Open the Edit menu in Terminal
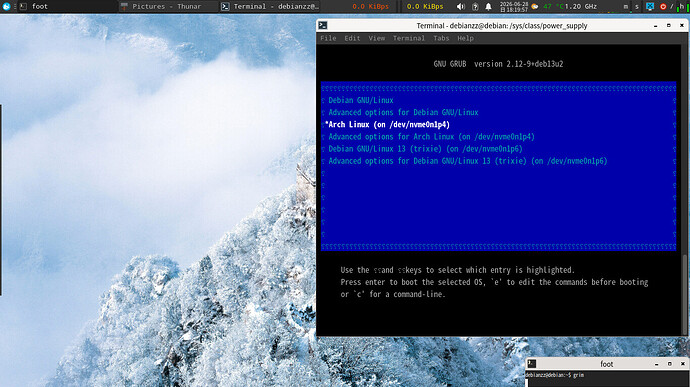The image size is (690, 387). (x=352, y=38)
